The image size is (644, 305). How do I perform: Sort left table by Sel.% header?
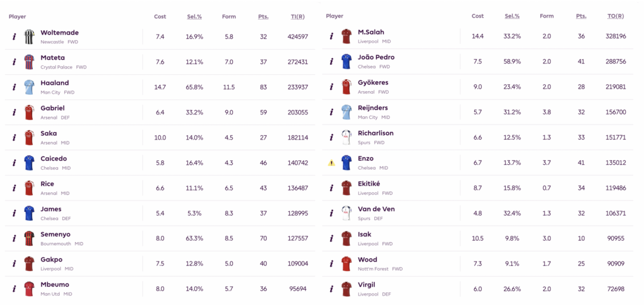(x=194, y=16)
